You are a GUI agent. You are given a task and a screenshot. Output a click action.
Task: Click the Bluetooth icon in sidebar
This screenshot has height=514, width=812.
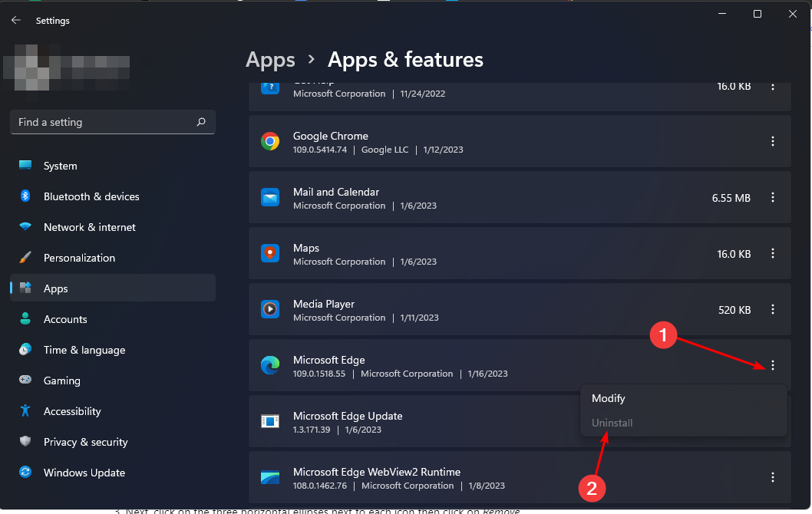[x=25, y=196]
